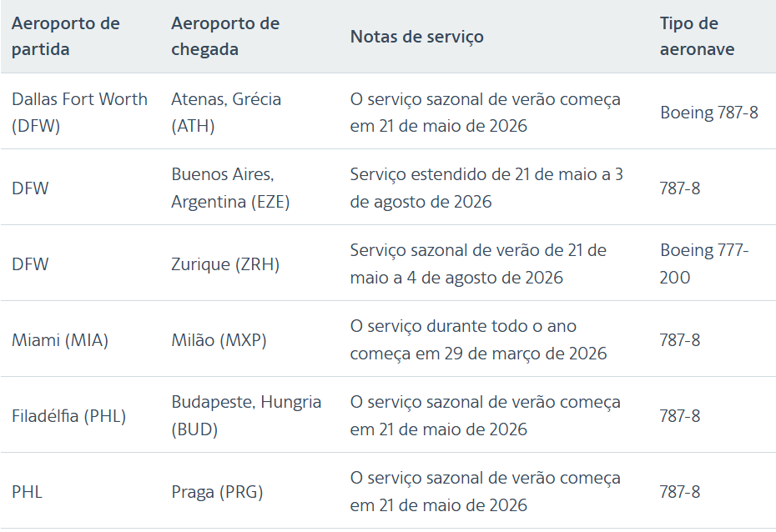Click the Atenas, Grécia (ATH) cell
Screen dimensions: 776x532
click(226, 112)
